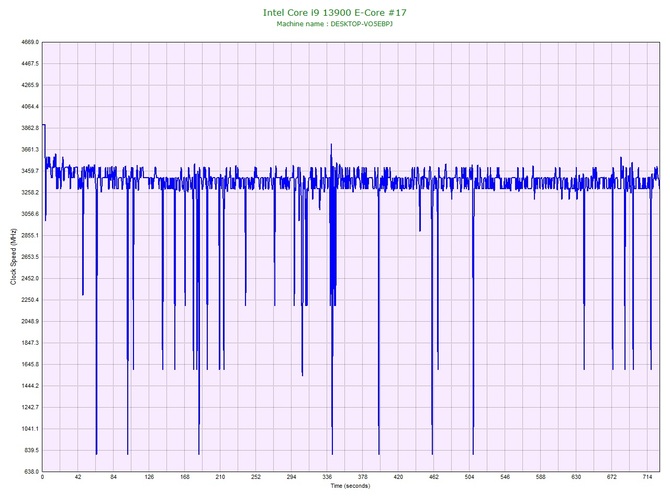This screenshot has width=670, height=503.
Task: Click y-axis value 3056.6
Action: [30, 214]
